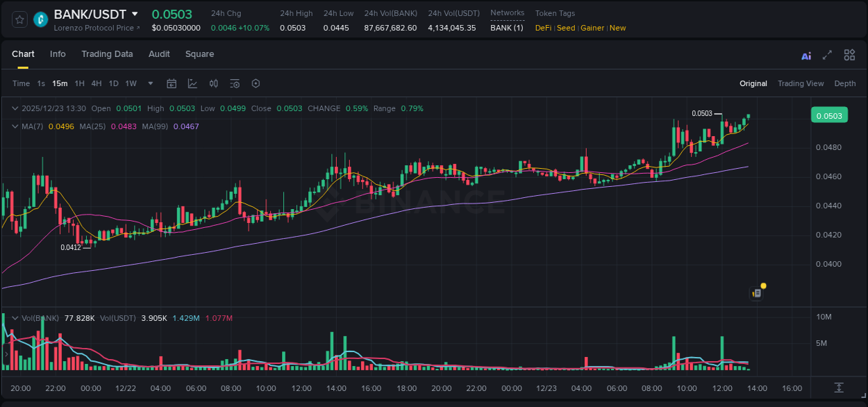Screen dimensions: 868x407
Task: Open the widgets grid icon
Action: [849, 54]
